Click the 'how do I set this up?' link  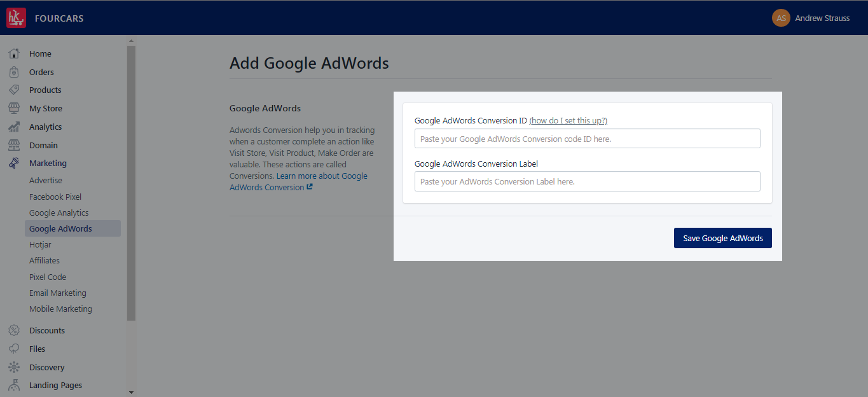pyautogui.click(x=568, y=121)
